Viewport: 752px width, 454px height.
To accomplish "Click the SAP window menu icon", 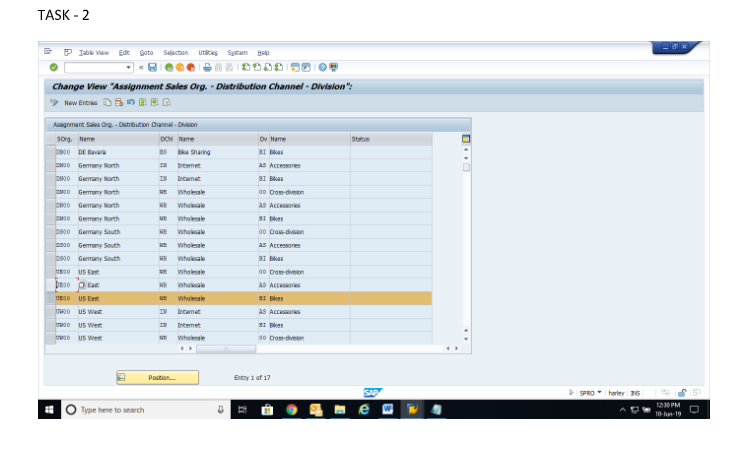I will (48, 51).
